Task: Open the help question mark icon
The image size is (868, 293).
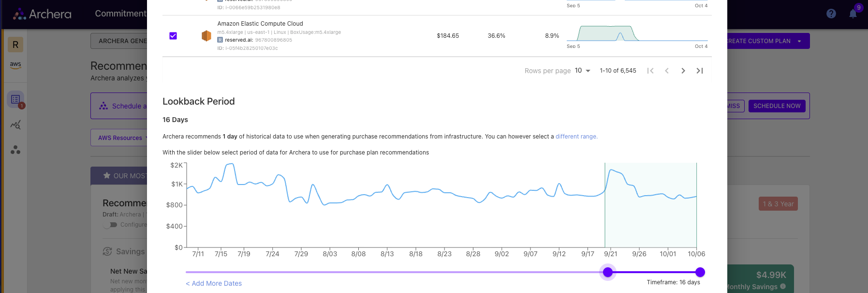Action: 831,14
